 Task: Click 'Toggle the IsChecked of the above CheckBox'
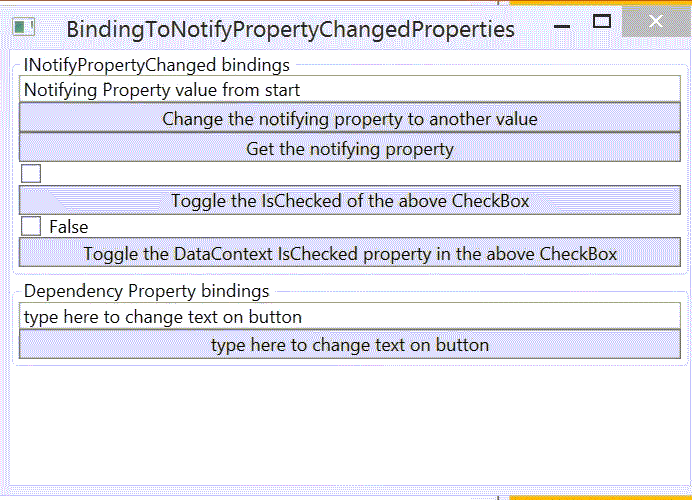350,200
